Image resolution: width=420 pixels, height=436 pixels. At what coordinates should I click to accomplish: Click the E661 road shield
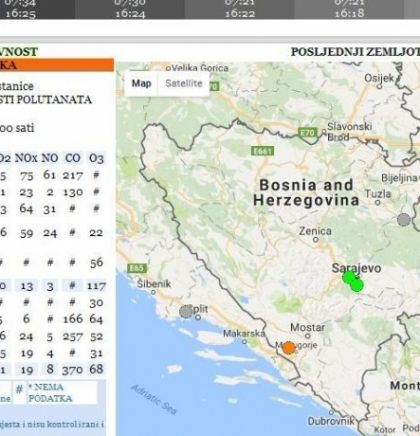pos(262,151)
